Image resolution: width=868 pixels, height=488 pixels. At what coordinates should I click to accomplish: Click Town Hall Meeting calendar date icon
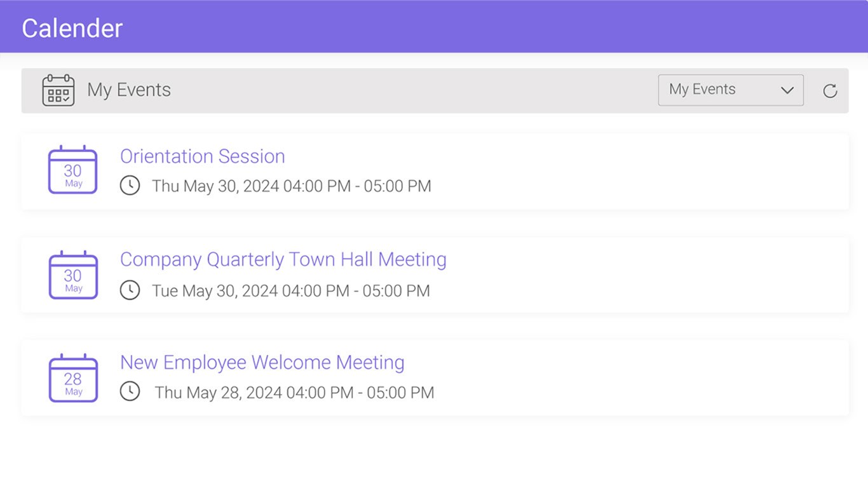tap(73, 275)
